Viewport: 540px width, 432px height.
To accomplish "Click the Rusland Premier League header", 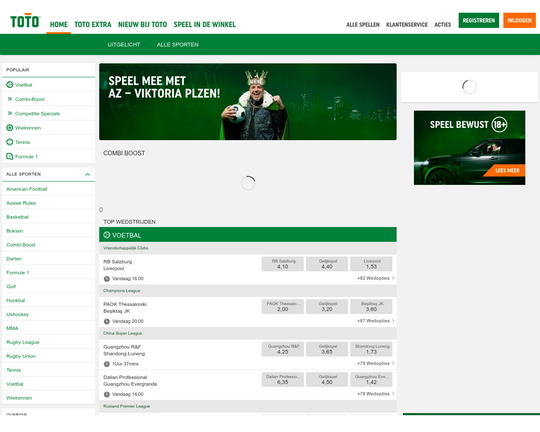I will (248, 407).
